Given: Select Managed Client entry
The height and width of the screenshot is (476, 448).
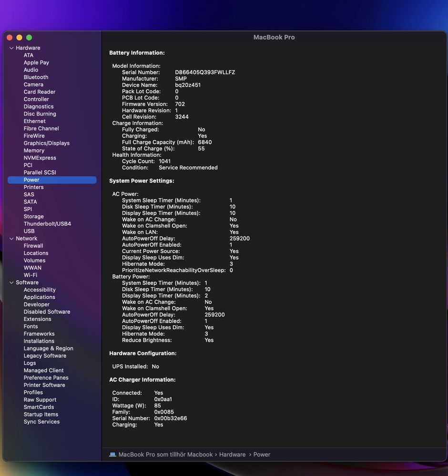Looking at the screenshot, I should click(44, 371).
